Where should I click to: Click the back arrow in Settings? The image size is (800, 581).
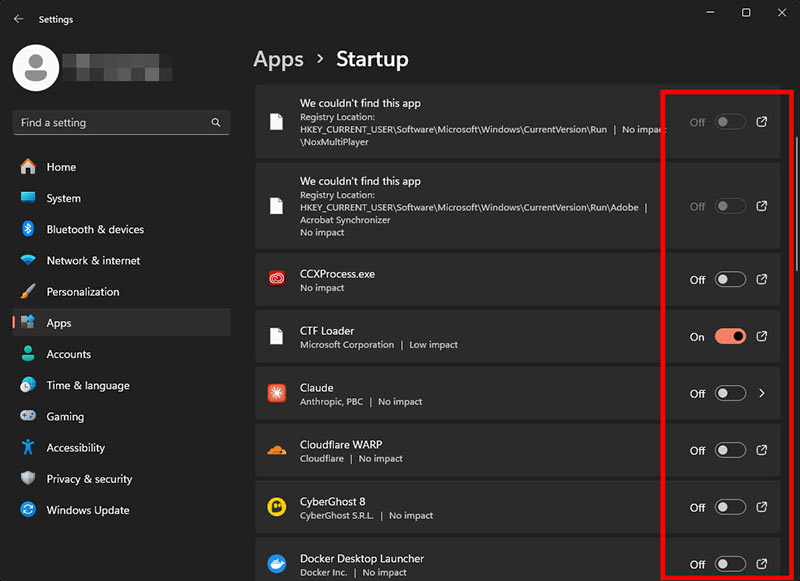point(19,19)
